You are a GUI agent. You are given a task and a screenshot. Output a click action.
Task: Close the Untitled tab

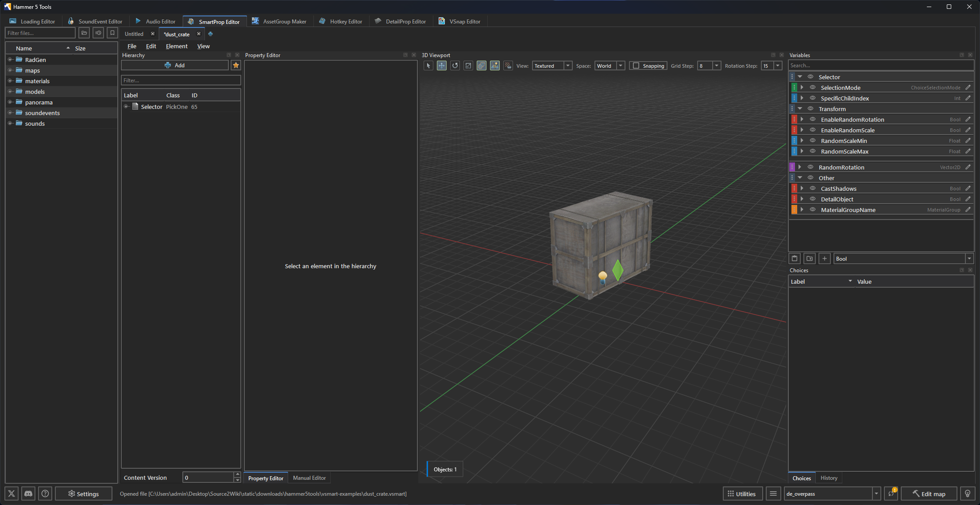[x=153, y=34]
